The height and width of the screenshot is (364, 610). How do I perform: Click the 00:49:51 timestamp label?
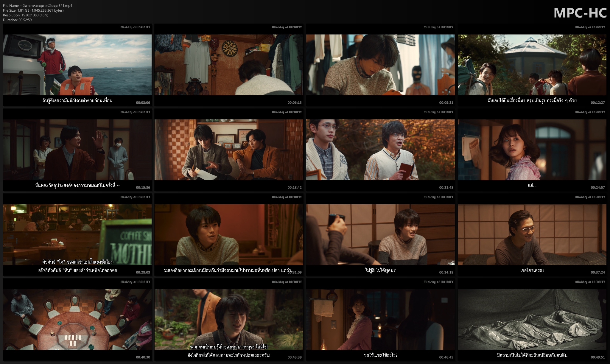coord(598,357)
